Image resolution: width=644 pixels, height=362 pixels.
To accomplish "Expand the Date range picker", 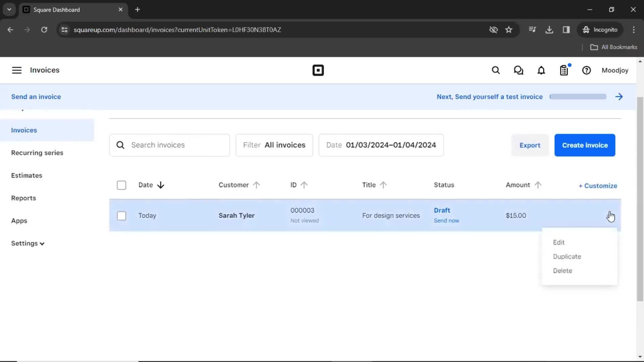I will point(381,145).
